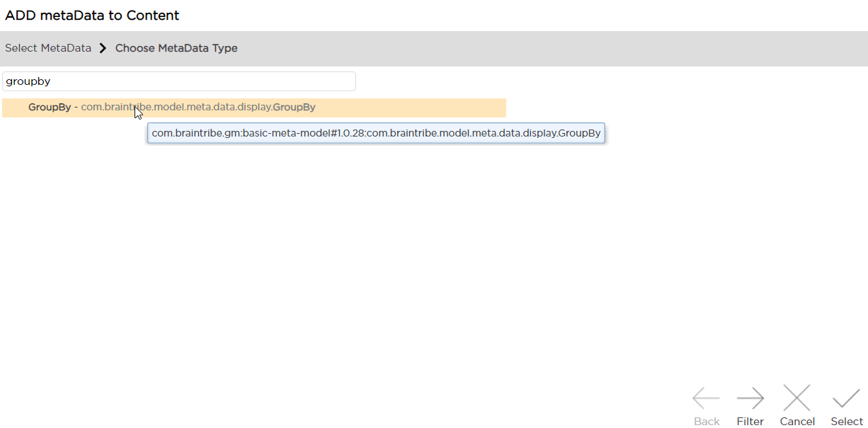Click bold "GroupBy" name at row start
This screenshot has width=868, height=428.
pos(50,108)
